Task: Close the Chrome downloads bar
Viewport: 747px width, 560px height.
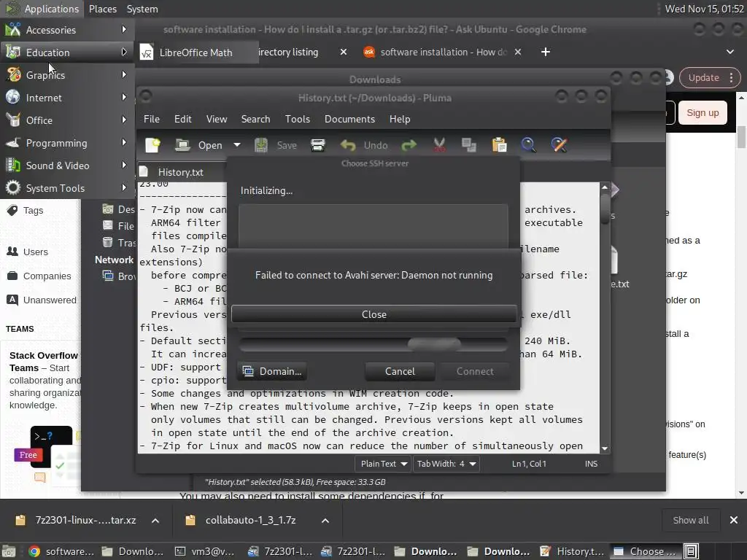Action: point(734,521)
